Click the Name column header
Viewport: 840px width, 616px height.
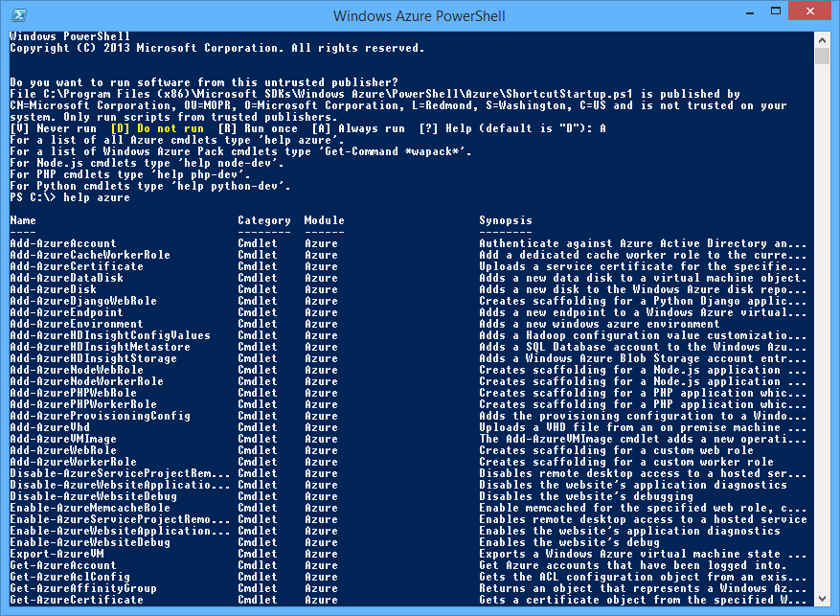click(23, 220)
